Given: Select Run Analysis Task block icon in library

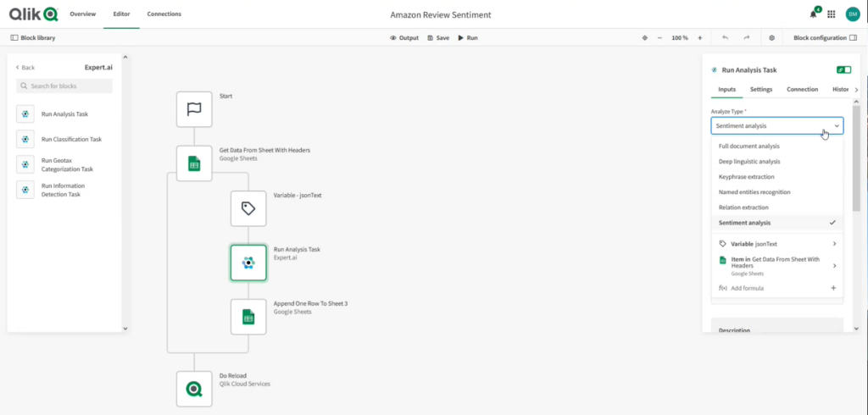Looking at the screenshot, I should tap(25, 114).
